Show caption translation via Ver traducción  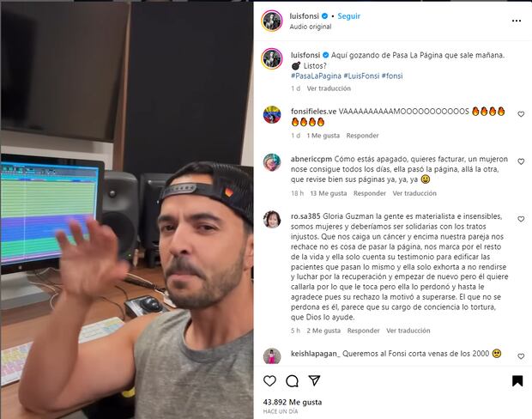329,88
